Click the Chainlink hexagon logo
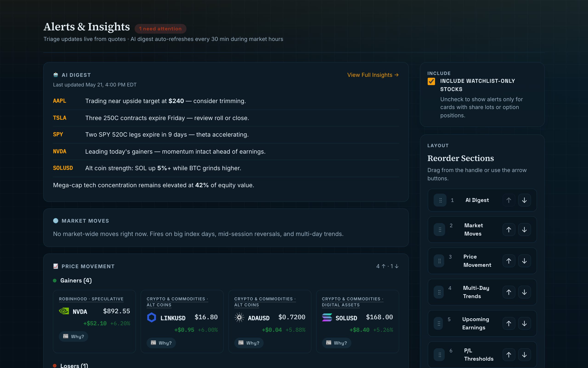This screenshot has height=368, width=588. click(x=152, y=317)
